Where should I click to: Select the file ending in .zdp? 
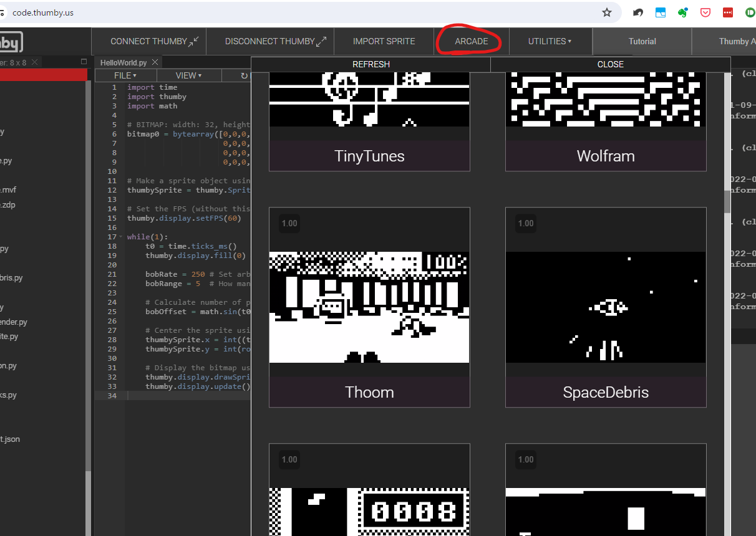[x=7, y=204]
